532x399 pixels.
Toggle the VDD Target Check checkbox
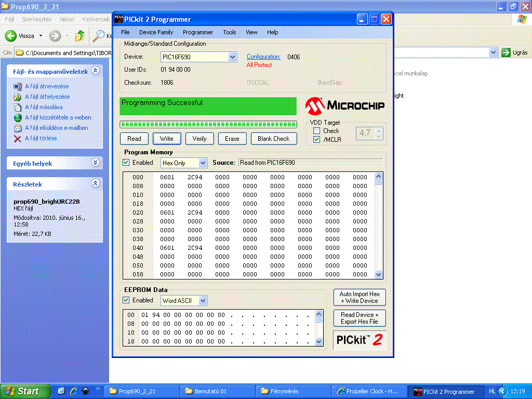tap(316, 130)
